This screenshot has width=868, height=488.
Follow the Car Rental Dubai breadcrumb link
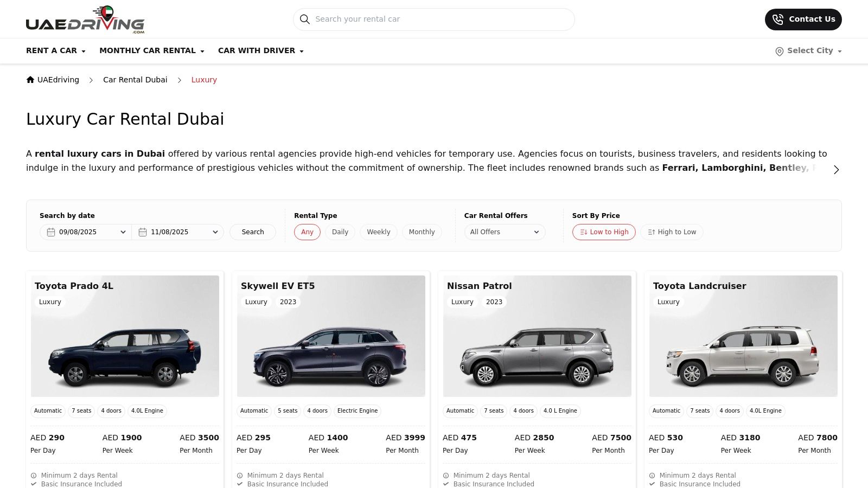click(x=135, y=79)
